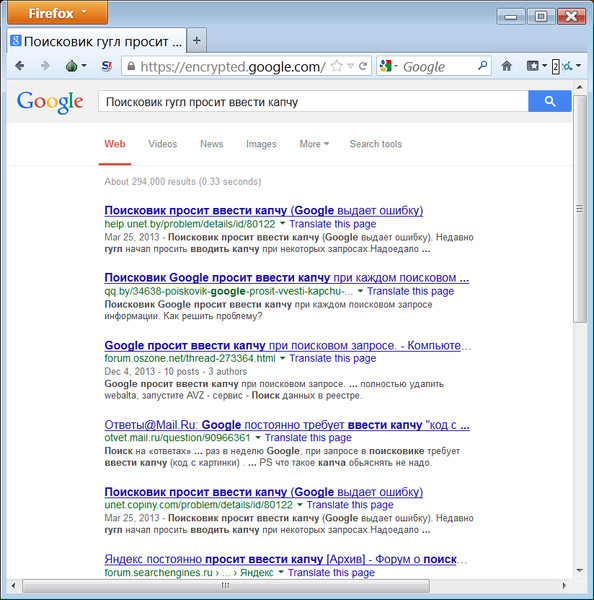Switch to the News tab
The height and width of the screenshot is (600, 594).
pos(212,144)
